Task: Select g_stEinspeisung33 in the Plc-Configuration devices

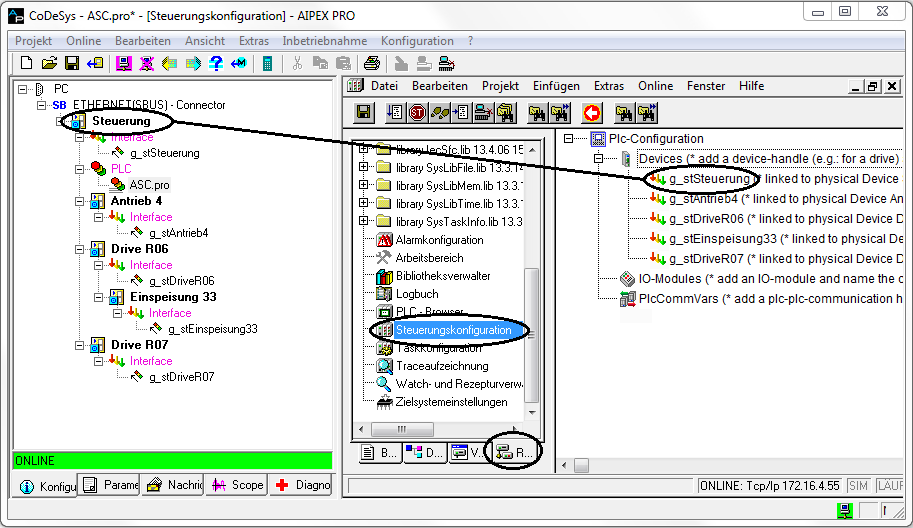Action: 723,239
